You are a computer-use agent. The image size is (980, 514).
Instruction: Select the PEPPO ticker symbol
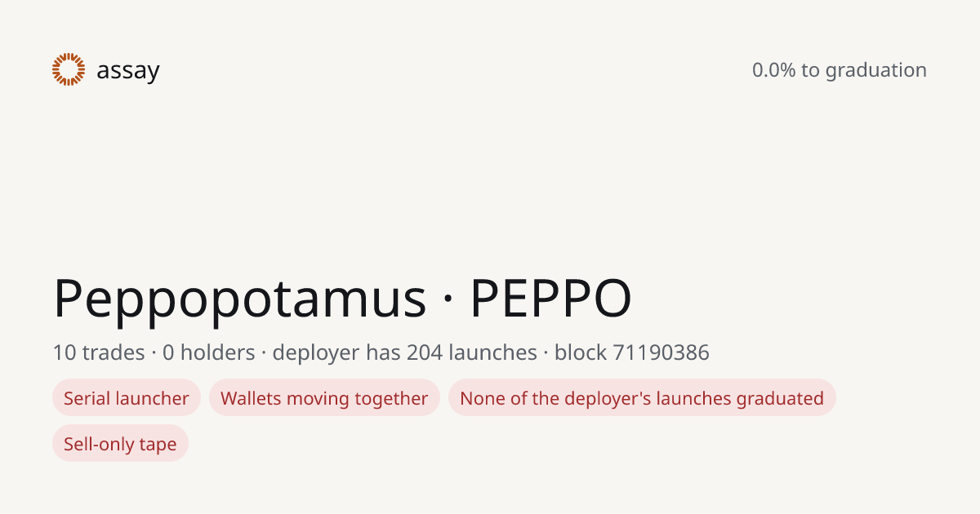pos(551,299)
